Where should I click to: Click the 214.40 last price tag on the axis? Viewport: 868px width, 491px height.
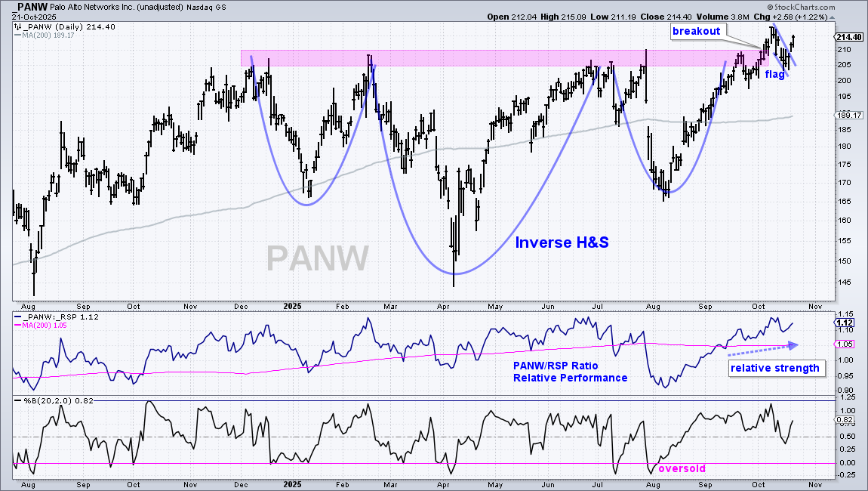(848, 37)
